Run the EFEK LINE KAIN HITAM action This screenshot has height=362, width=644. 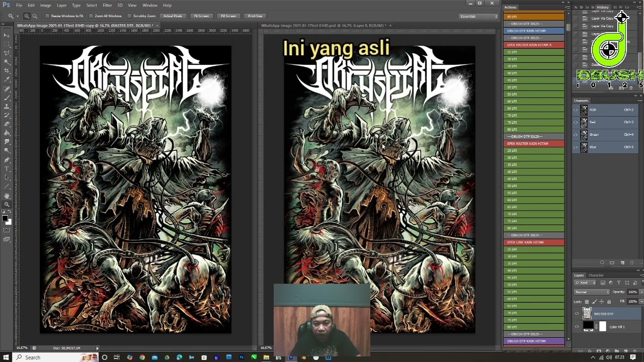534,242
